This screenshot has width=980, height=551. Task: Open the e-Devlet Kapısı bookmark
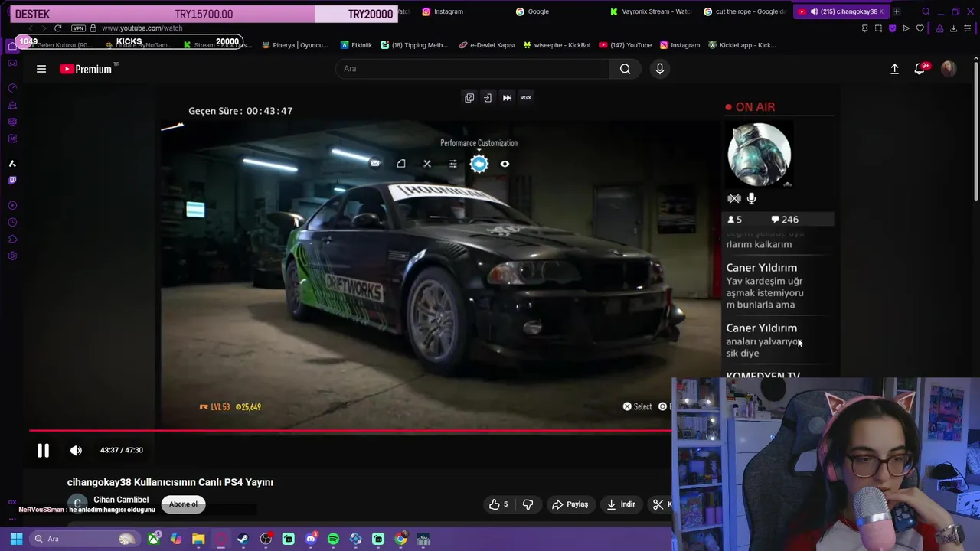pyautogui.click(x=487, y=45)
